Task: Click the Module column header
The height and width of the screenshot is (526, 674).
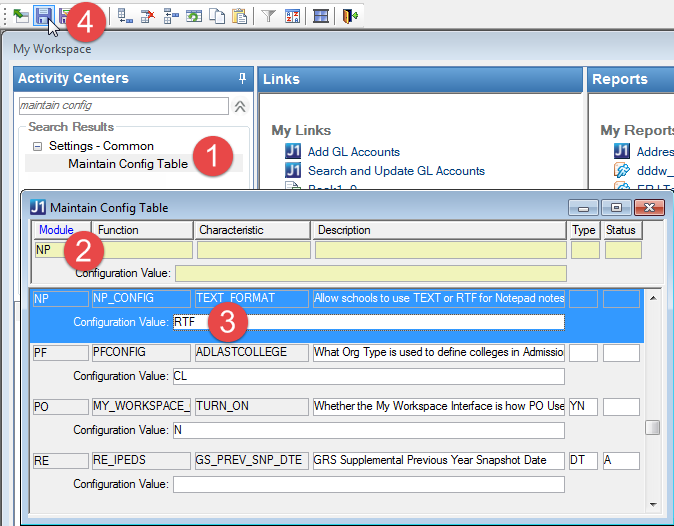Action: point(56,230)
